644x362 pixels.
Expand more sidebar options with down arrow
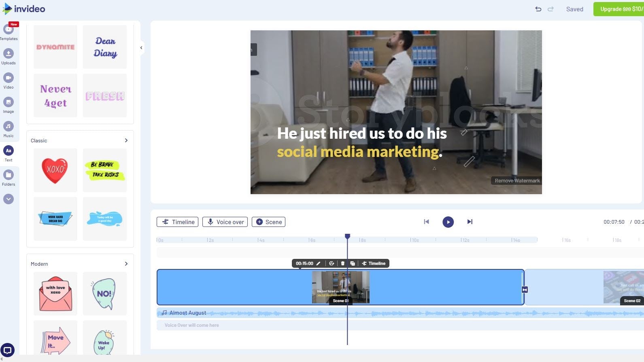tap(9, 199)
